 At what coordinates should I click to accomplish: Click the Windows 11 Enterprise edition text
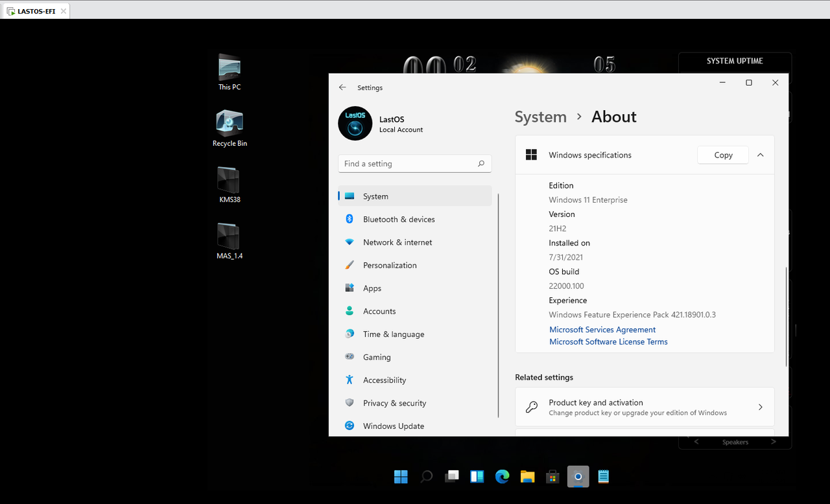pos(588,200)
